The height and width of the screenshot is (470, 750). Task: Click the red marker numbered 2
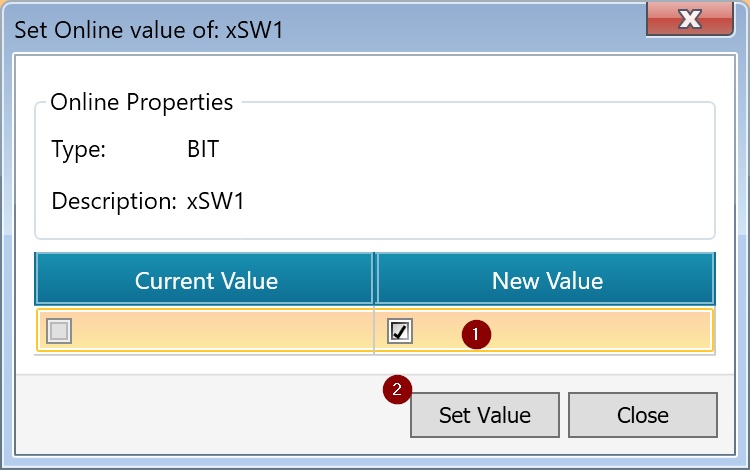click(397, 390)
